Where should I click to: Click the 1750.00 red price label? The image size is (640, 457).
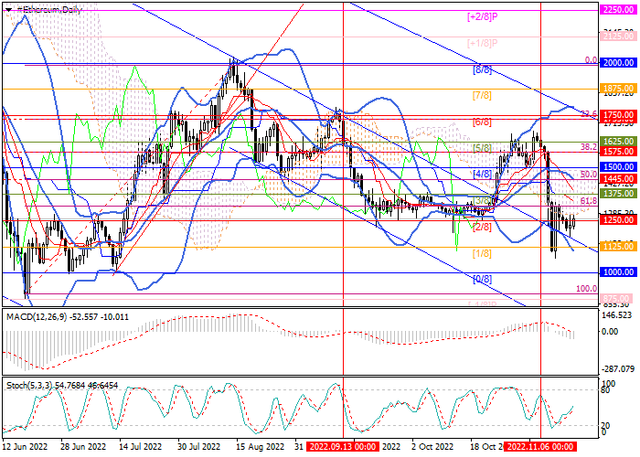(619, 116)
